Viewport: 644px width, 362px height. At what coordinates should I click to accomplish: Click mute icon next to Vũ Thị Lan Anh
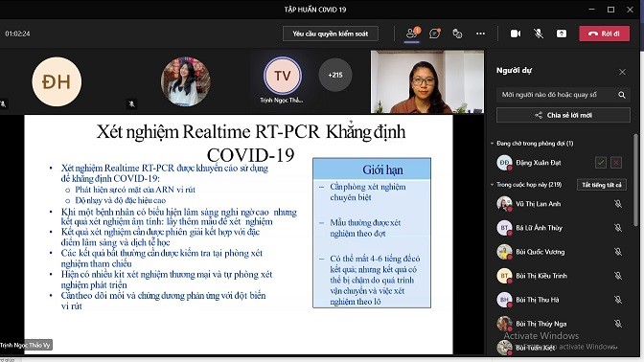click(618, 204)
